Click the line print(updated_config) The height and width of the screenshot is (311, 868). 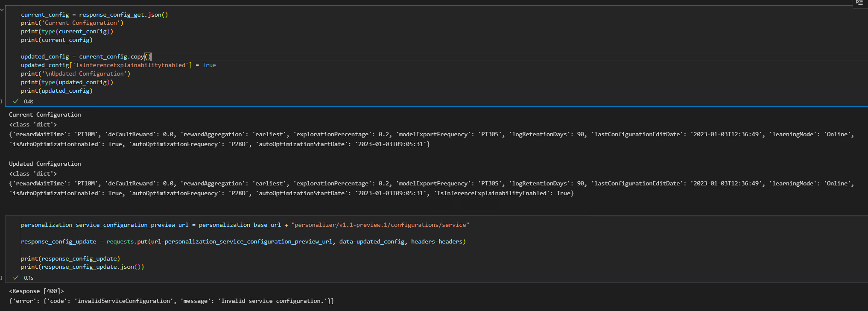pyautogui.click(x=57, y=91)
